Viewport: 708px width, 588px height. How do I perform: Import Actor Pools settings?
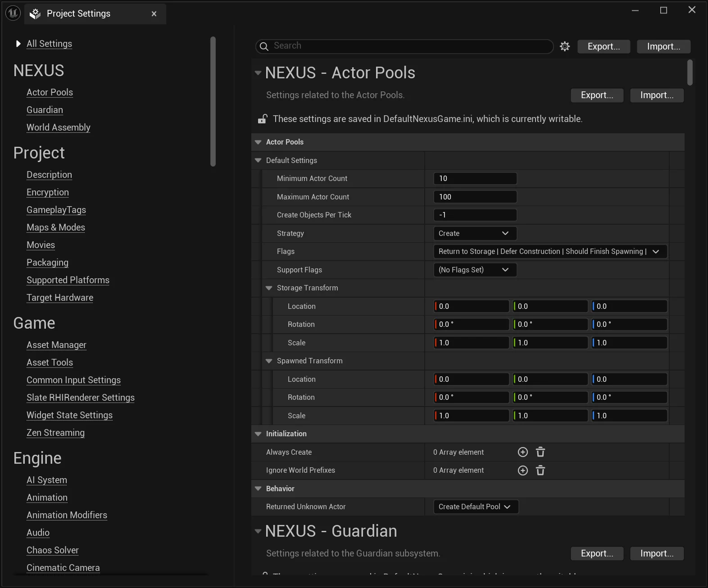pos(657,95)
